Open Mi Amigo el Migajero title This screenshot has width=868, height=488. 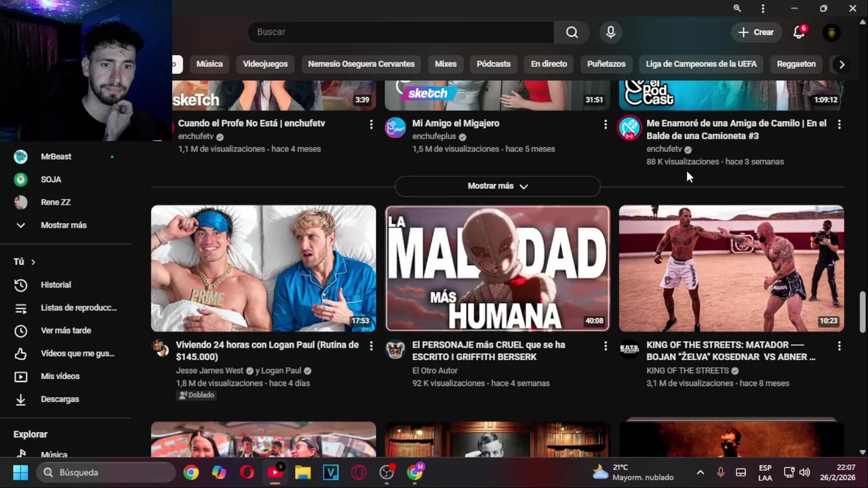click(x=456, y=123)
